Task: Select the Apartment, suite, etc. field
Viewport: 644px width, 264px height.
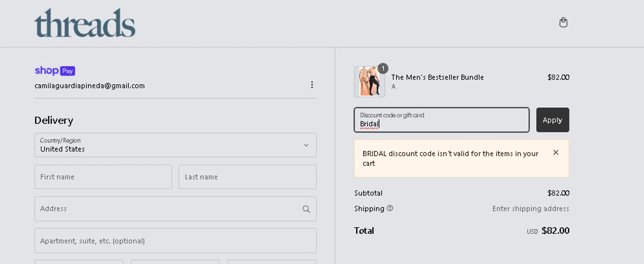Action: coord(175,241)
